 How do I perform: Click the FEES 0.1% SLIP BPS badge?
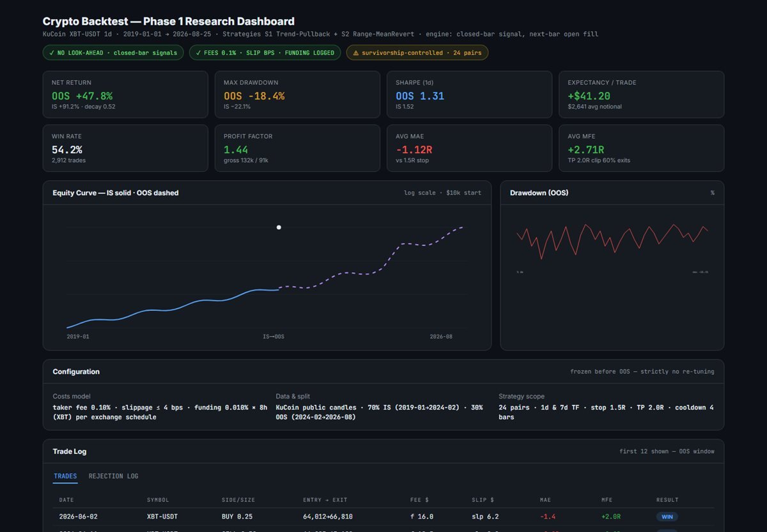265,52
